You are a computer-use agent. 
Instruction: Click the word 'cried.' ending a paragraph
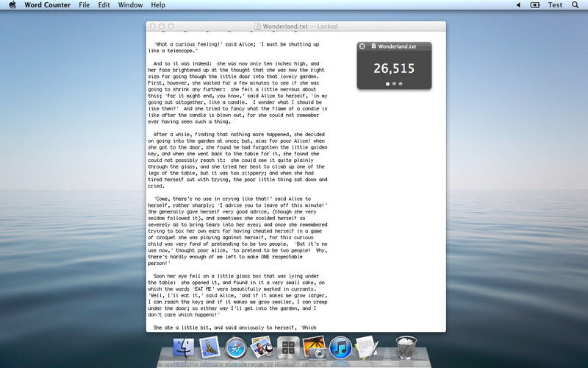156,186
